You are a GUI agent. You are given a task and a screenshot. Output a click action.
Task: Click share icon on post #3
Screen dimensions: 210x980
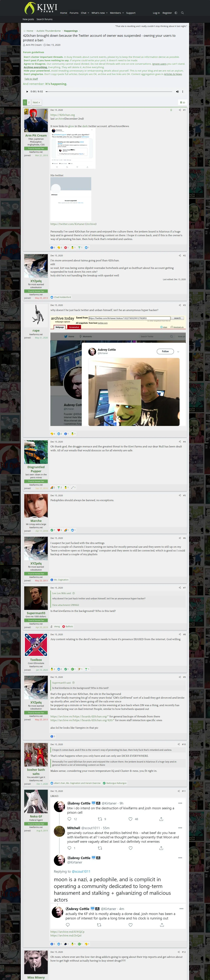click(180, 305)
